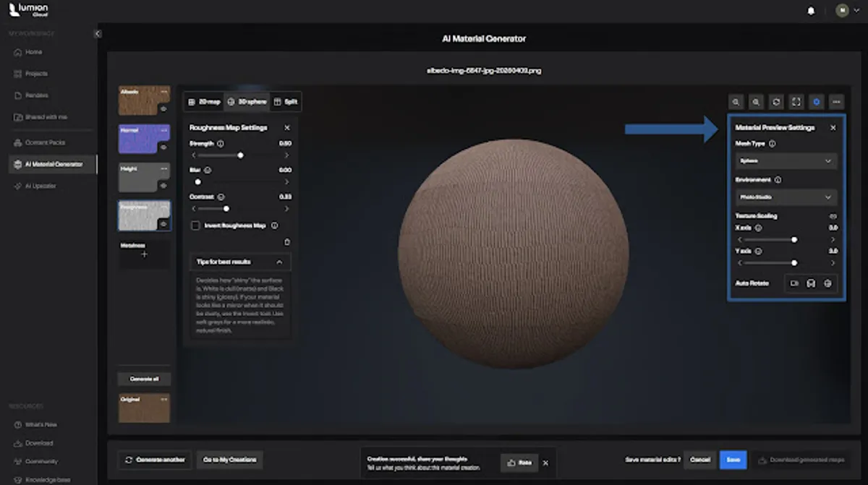Delete roughness map with trash icon
The width and height of the screenshot is (868, 485).
(x=287, y=242)
